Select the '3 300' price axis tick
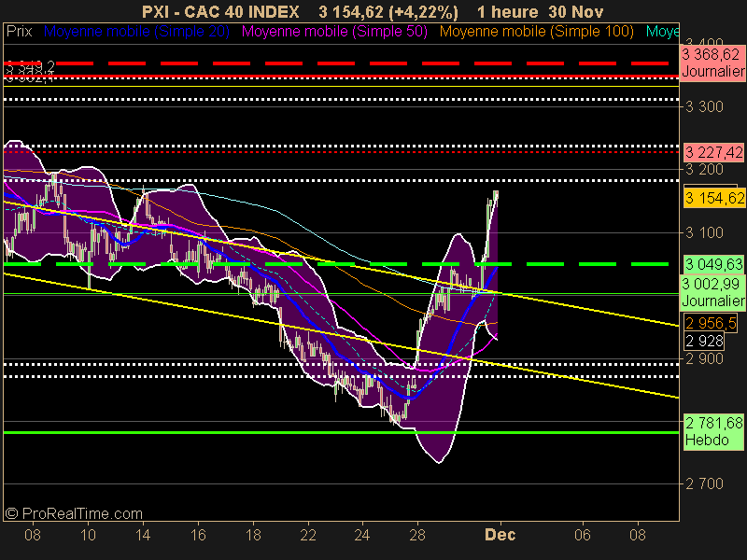 tap(704, 106)
